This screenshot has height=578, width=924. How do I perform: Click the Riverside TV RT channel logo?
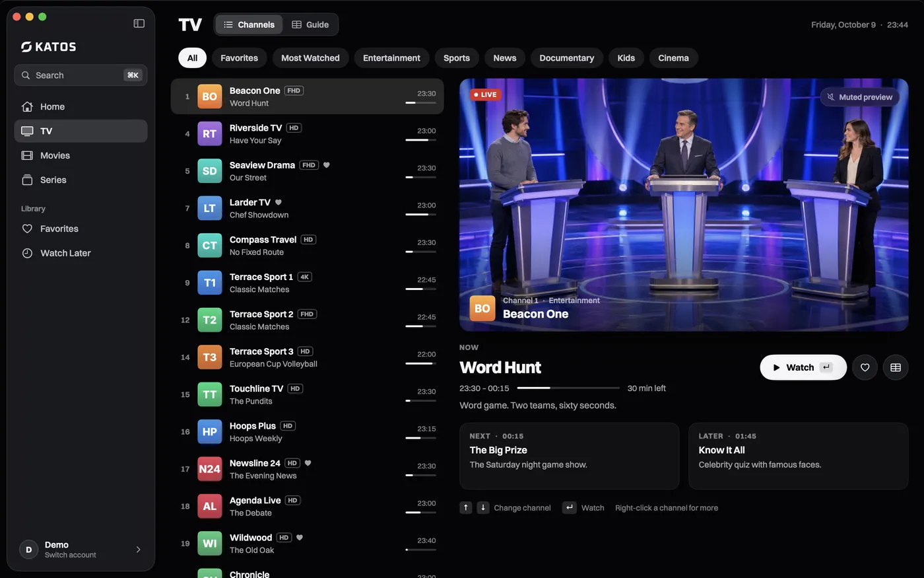tap(209, 134)
